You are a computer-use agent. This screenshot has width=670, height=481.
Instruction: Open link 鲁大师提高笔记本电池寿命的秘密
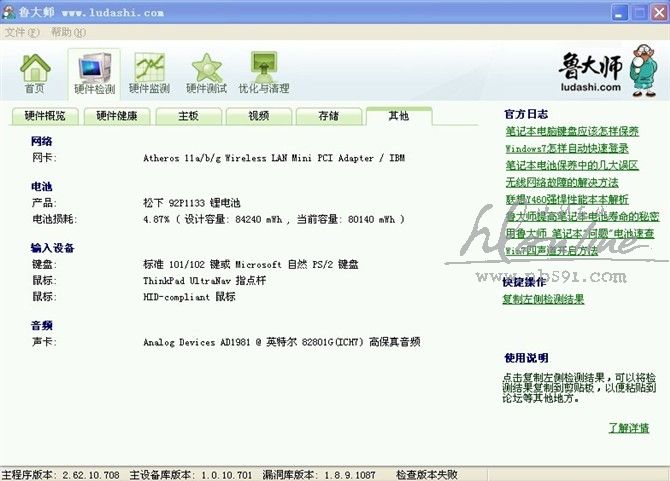(x=582, y=217)
